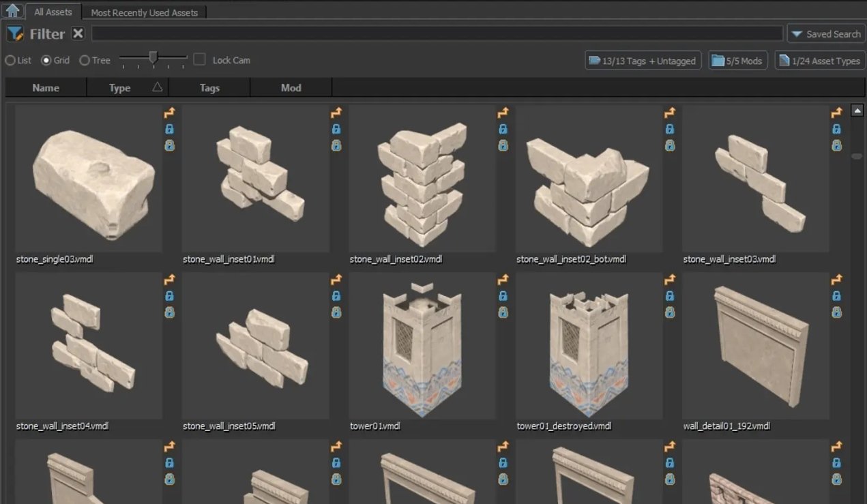Screen dimensions: 867x504
Task: Click upper blue lock icon on tower01.vmdl
Action: point(503,296)
